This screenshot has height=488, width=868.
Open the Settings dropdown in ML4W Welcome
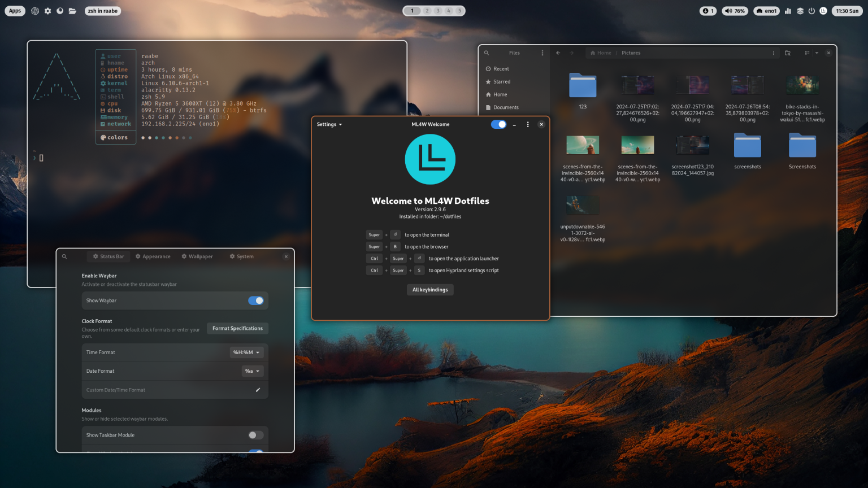[x=329, y=124]
